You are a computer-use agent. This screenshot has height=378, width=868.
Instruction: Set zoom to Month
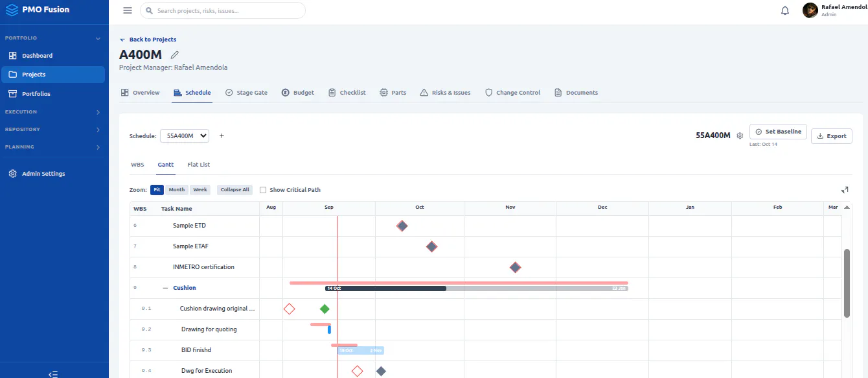coord(177,190)
